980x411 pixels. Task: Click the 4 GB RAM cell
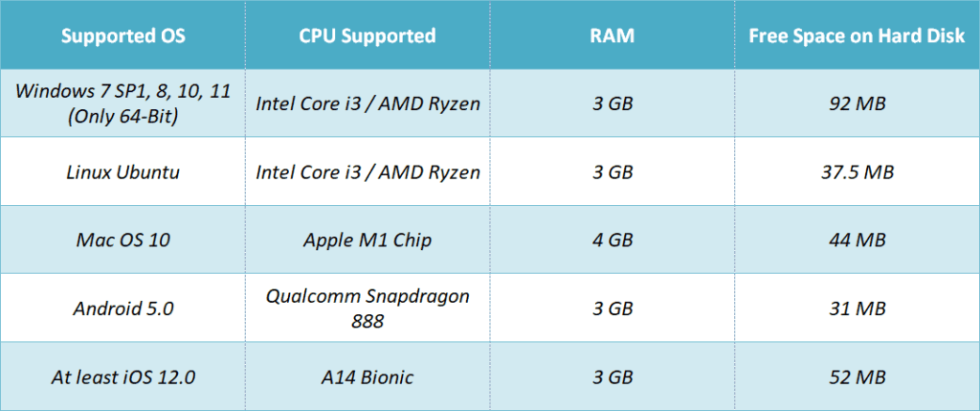coord(611,240)
